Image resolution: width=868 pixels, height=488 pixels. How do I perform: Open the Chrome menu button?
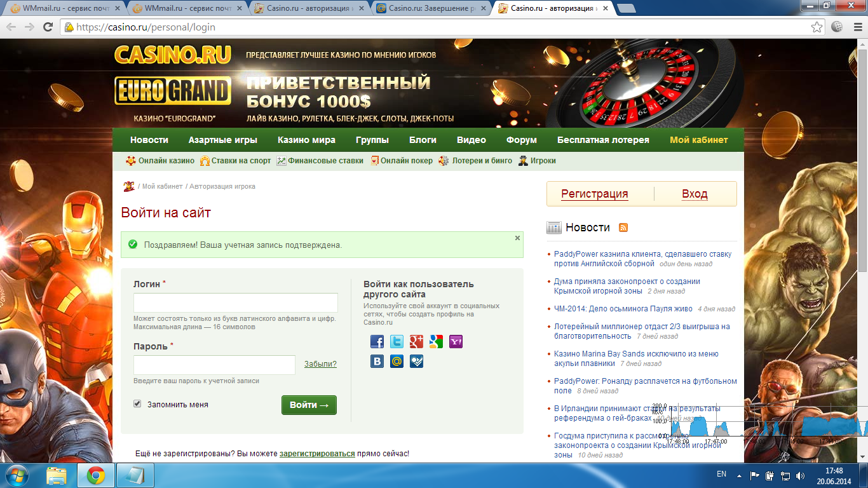coord(857,27)
